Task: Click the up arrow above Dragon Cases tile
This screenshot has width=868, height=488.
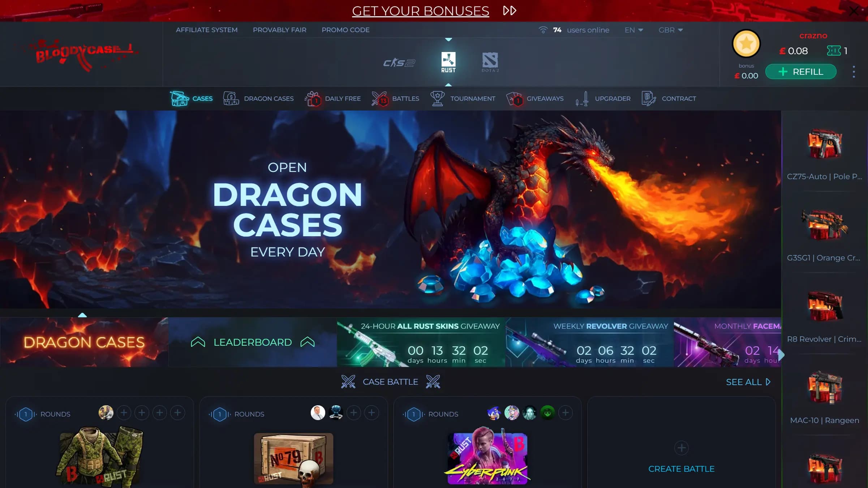Action: 82,315
